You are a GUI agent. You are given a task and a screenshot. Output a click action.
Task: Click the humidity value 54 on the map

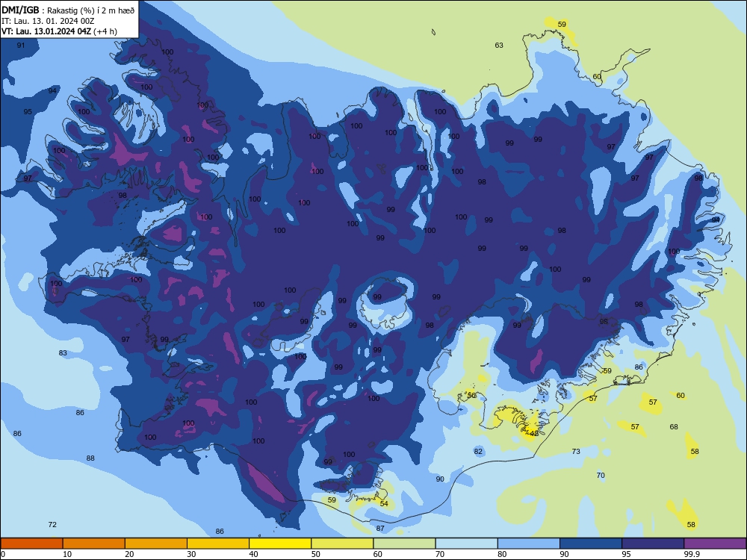tap(384, 503)
